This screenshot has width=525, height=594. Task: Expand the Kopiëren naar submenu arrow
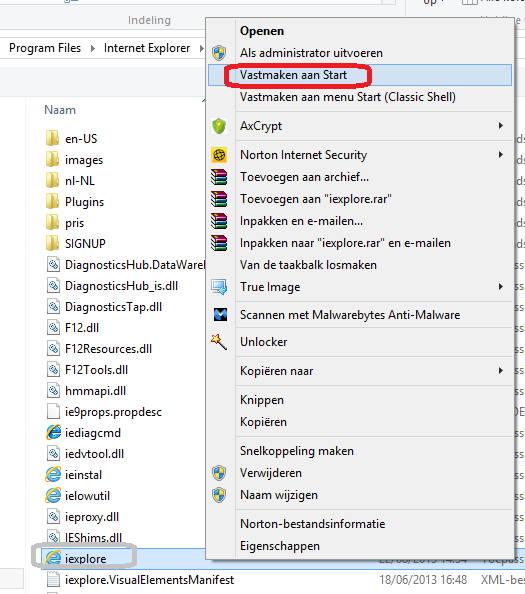(501, 370)
